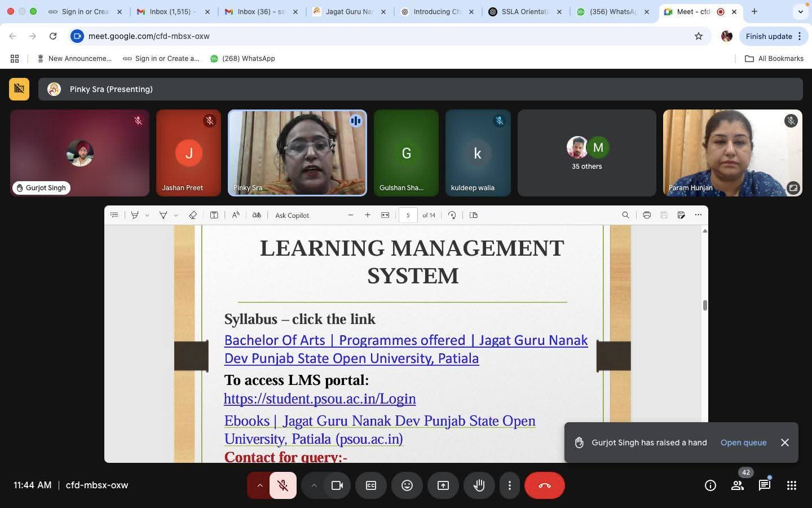Click Jashan Preet participant tile

(189, 153)
